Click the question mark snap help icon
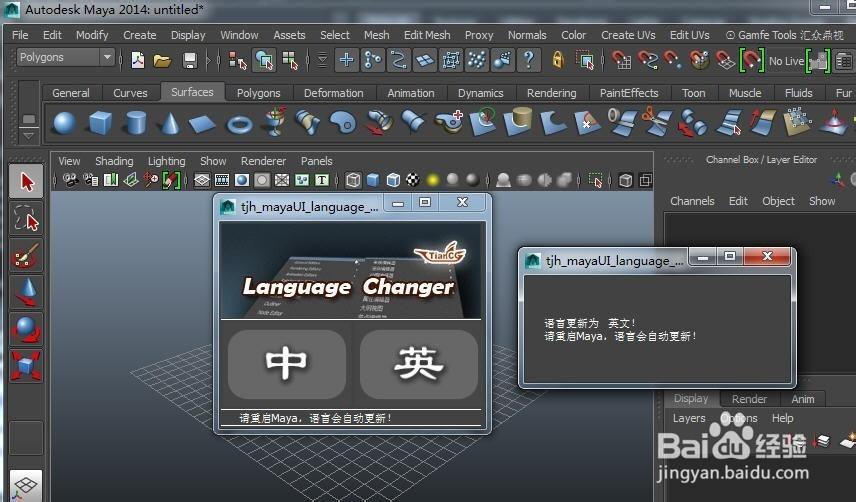The height and width of the screenshot is (502, 856). pos(528,59)
